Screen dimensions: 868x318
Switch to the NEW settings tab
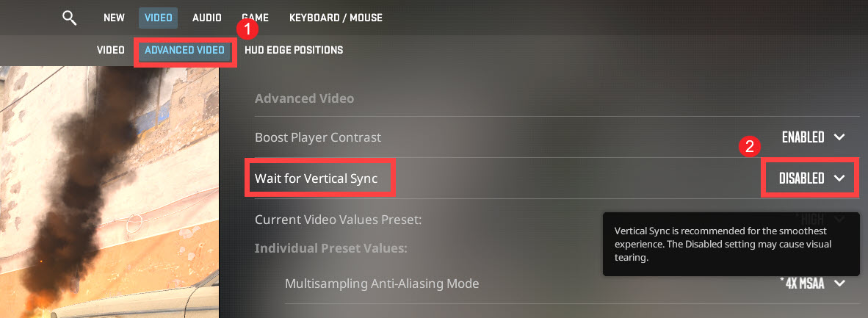point(114,18)
